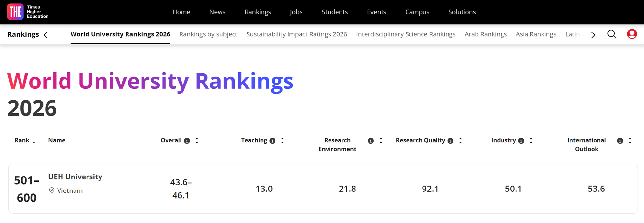Image resolution: width=644 pixels, height=223 pixels.
Task: Click the 50.1 industry score
Action: pyautogui.click(x=513, y=189)
